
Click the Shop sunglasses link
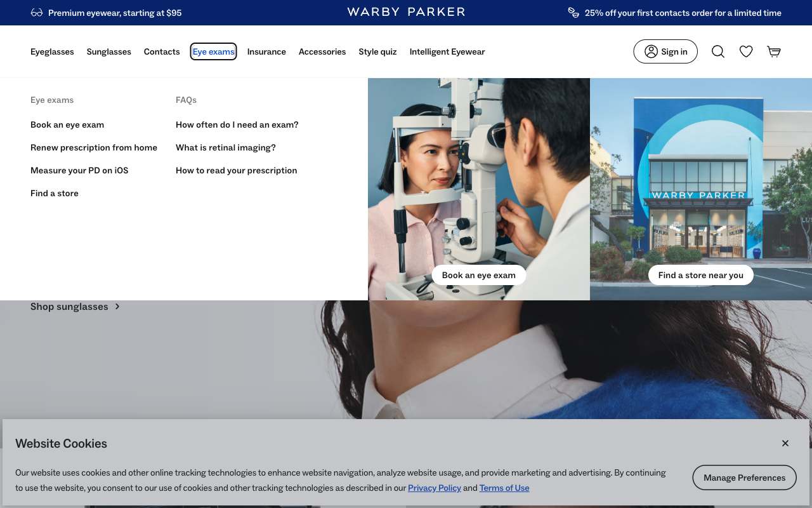69,306
